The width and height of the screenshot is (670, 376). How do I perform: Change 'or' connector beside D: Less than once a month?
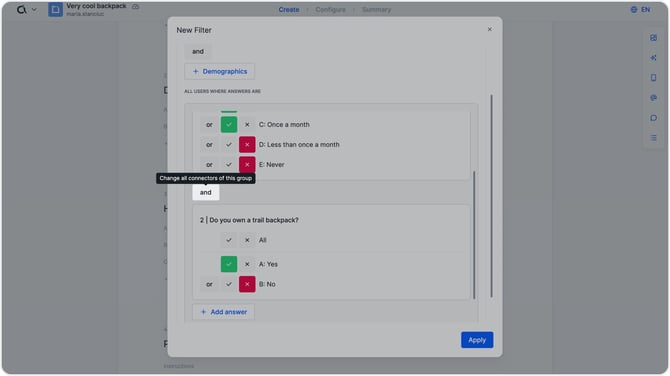point(209,145)
